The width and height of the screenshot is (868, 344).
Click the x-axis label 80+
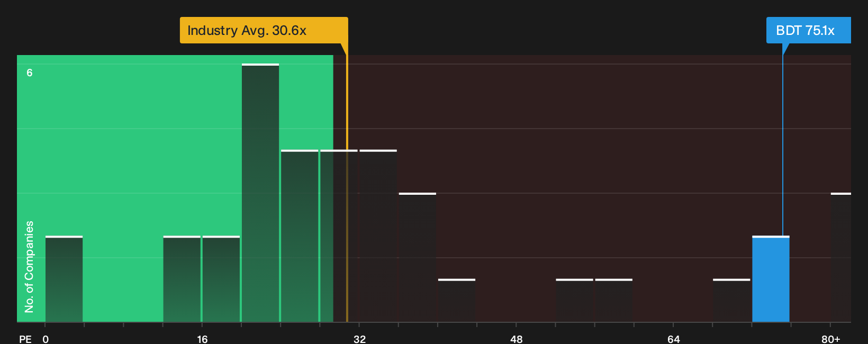tap(831, 339)
